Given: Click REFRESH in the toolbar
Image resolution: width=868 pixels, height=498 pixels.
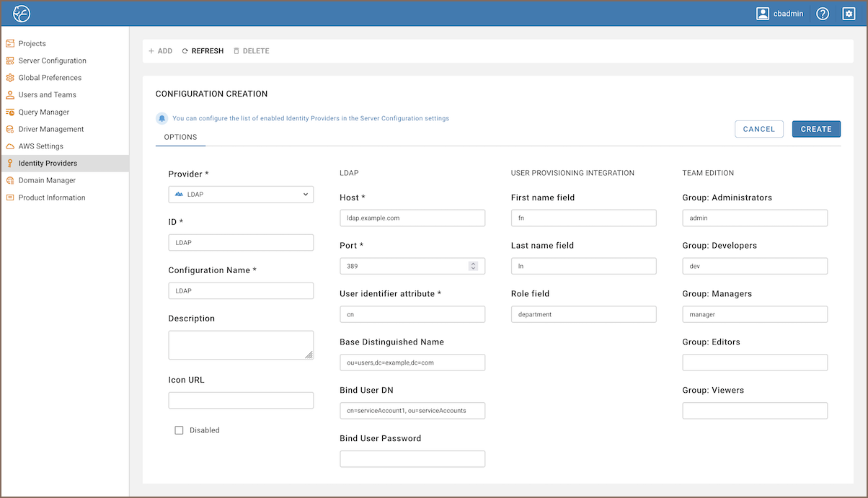Looking at the screenshot, I should [x=203, y=51].
